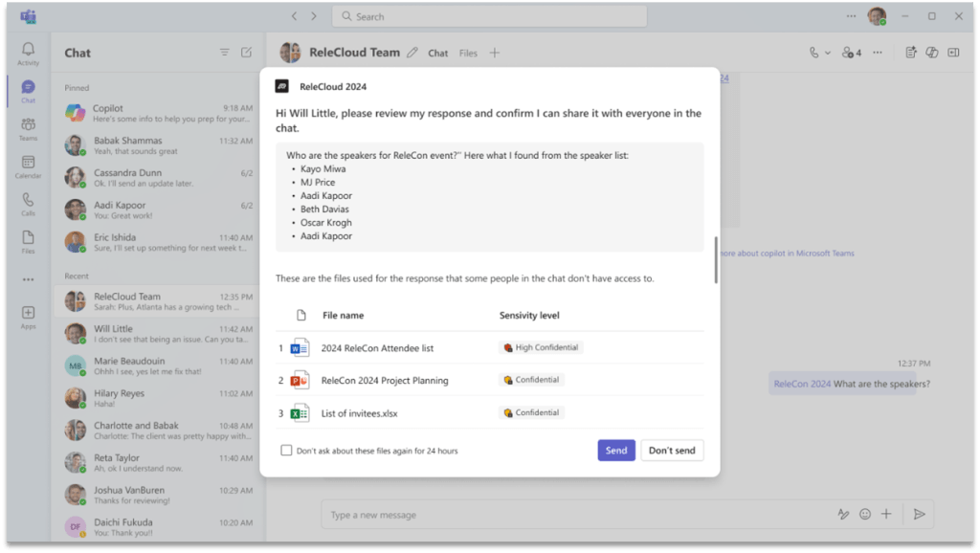
Task: Filter the chat list
Action: click(224, 53)
